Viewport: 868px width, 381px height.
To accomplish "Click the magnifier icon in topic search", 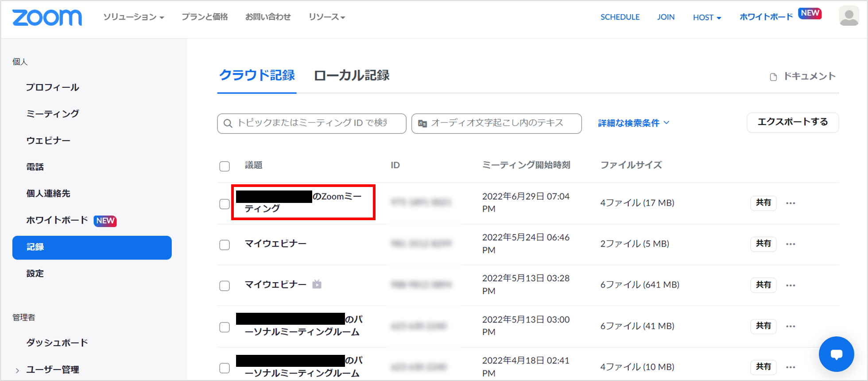I will click(228, 124).
